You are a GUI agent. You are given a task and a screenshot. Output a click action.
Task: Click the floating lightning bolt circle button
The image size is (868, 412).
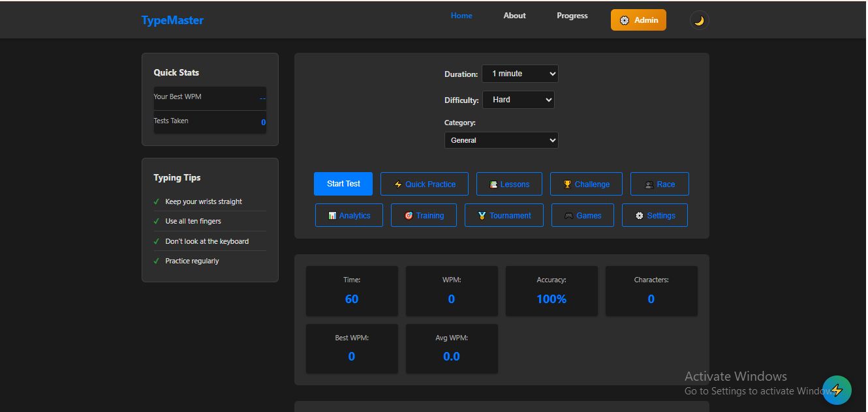coord(837,390)
